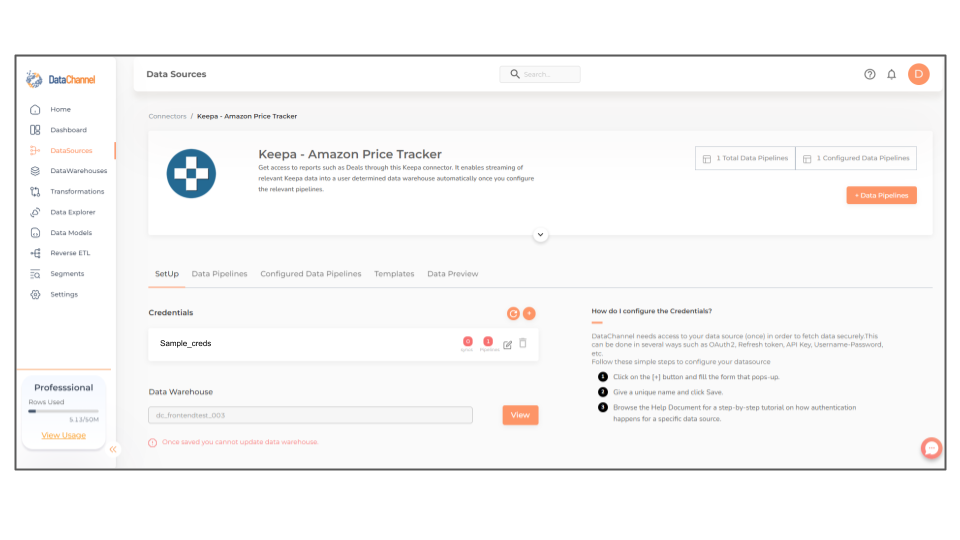The height and width of the screenshot is (540, 960).
Task: Click the Professsional plan card title
Action: (64, 388)
